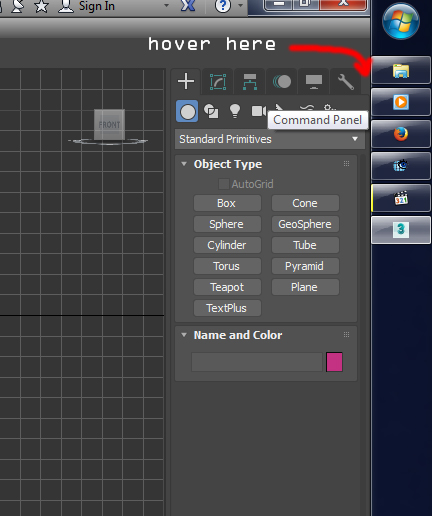
Task: Create a Sphere primitive
Action: pos(227,224)
